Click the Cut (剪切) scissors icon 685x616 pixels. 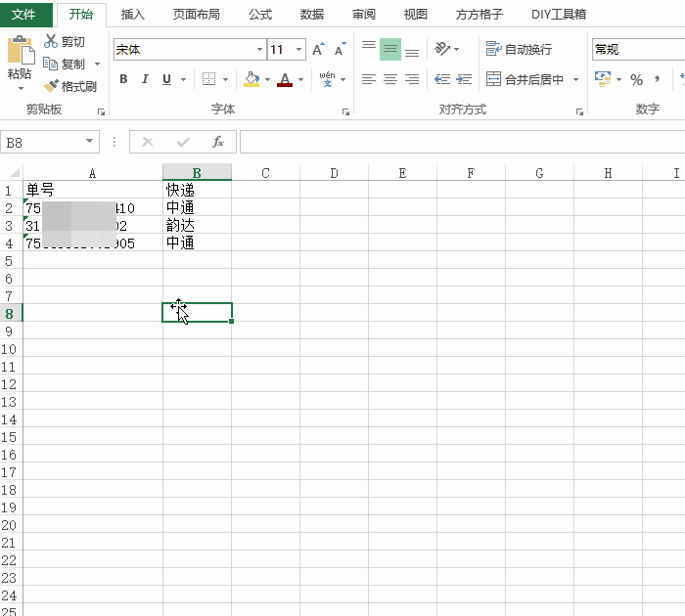51,41
